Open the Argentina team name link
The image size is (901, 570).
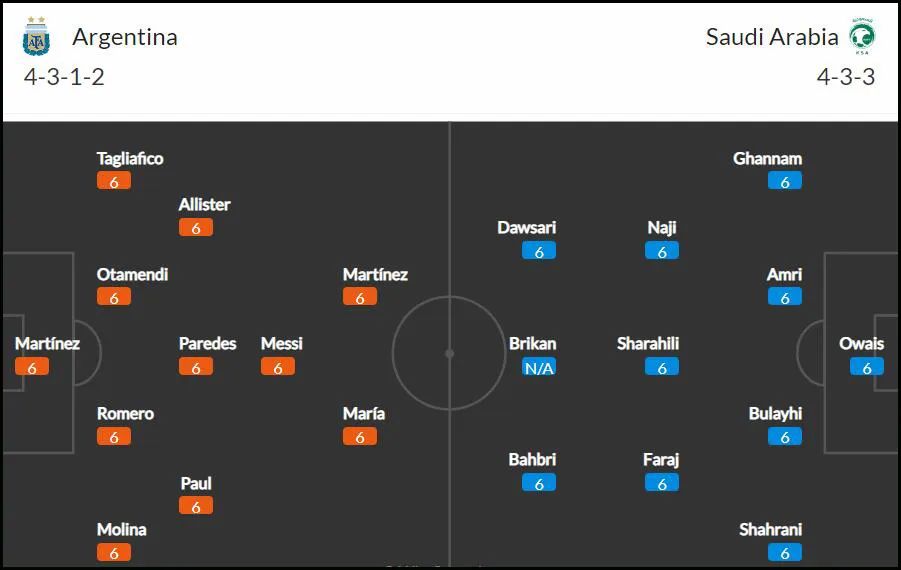[x=125, y=37]
